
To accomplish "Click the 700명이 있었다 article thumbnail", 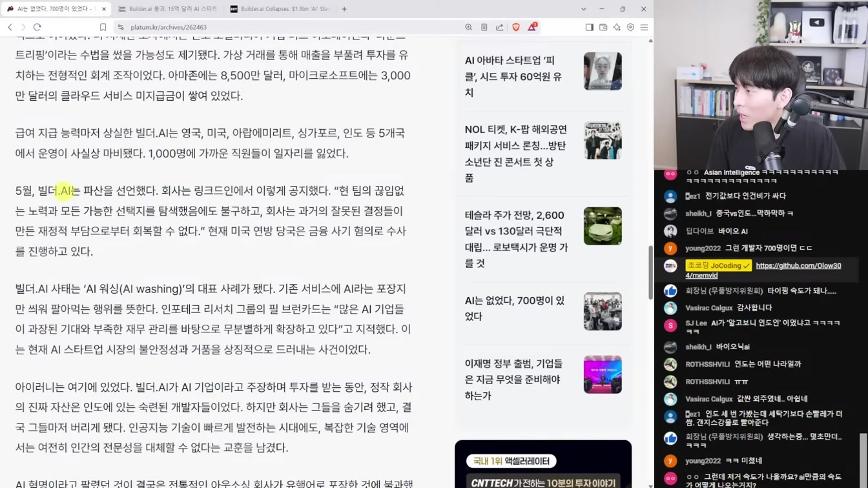I will 603,311.
